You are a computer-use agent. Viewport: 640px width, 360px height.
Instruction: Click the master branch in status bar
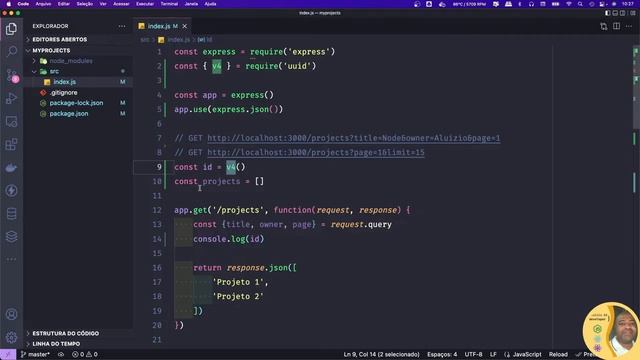click(x=35, y=354)
